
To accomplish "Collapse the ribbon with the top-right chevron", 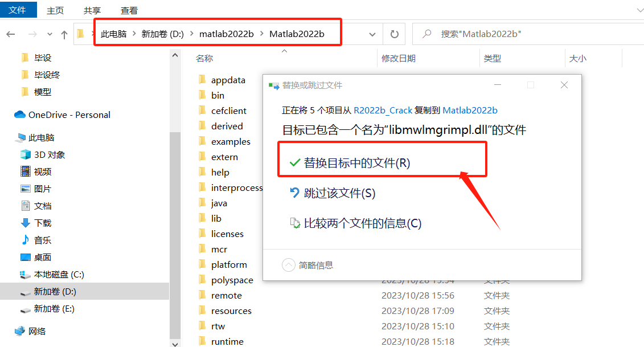I will coord(640,10).
